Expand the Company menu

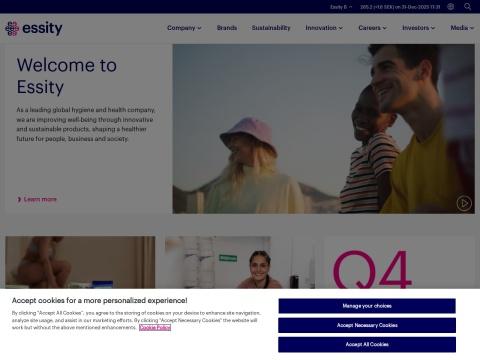[x=184, y=28]
